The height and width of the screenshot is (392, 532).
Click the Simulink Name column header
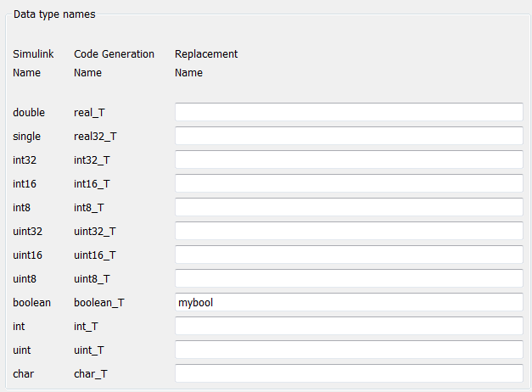pos(33,64)
